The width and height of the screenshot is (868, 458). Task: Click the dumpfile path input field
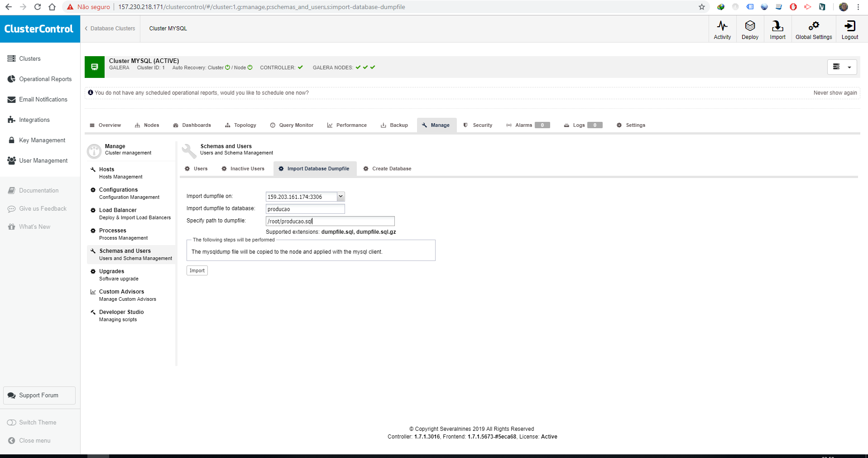330,221
